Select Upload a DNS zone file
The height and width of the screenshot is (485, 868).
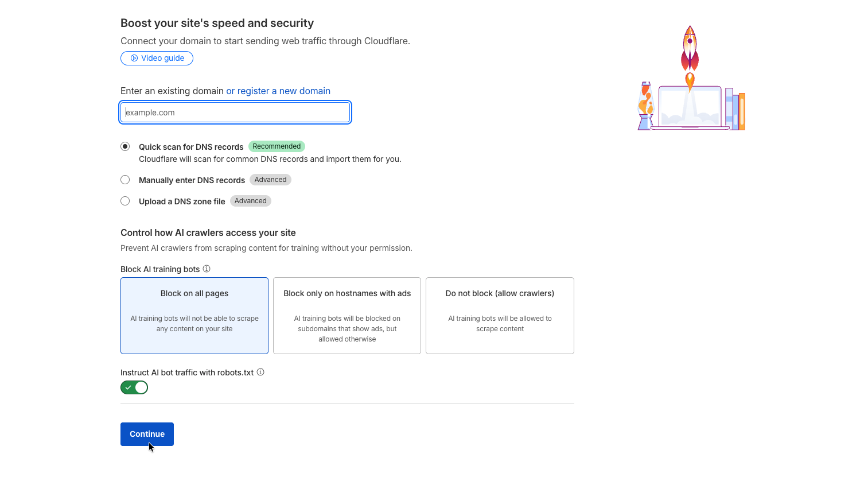pos(125,201)
